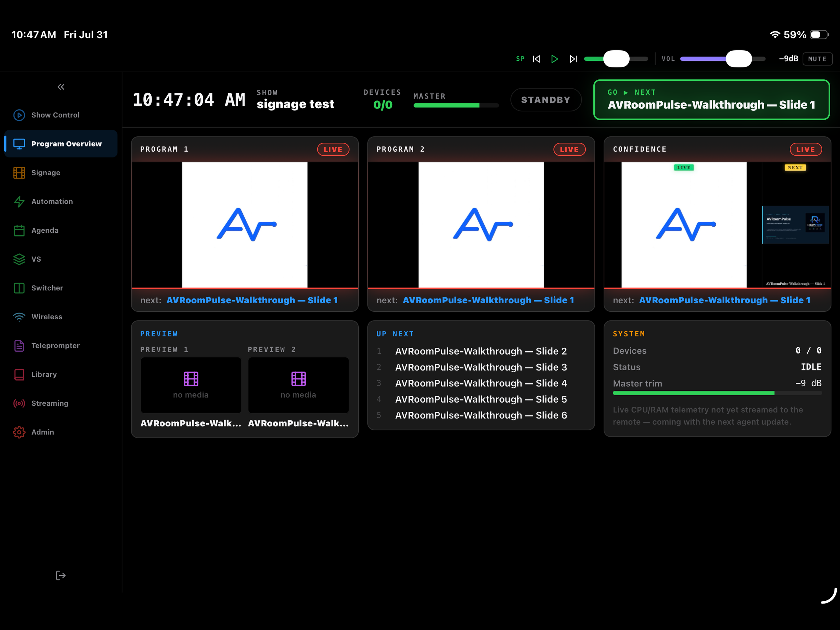Viewport: 840px width, 630px height.
Task: Click the SP label in transport bar
Action: (520, 59)
